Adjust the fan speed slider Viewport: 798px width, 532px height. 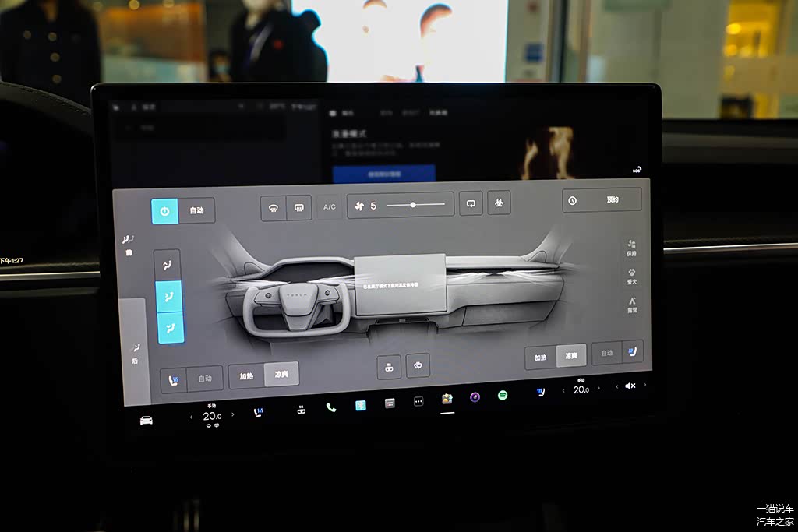point(413,205)
